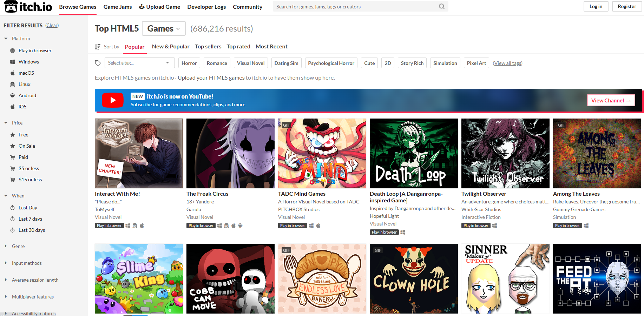This screenshot has height=316, width=644.
Task: Click the Windows platform icon in sidebar
Action: pos(13,62)
